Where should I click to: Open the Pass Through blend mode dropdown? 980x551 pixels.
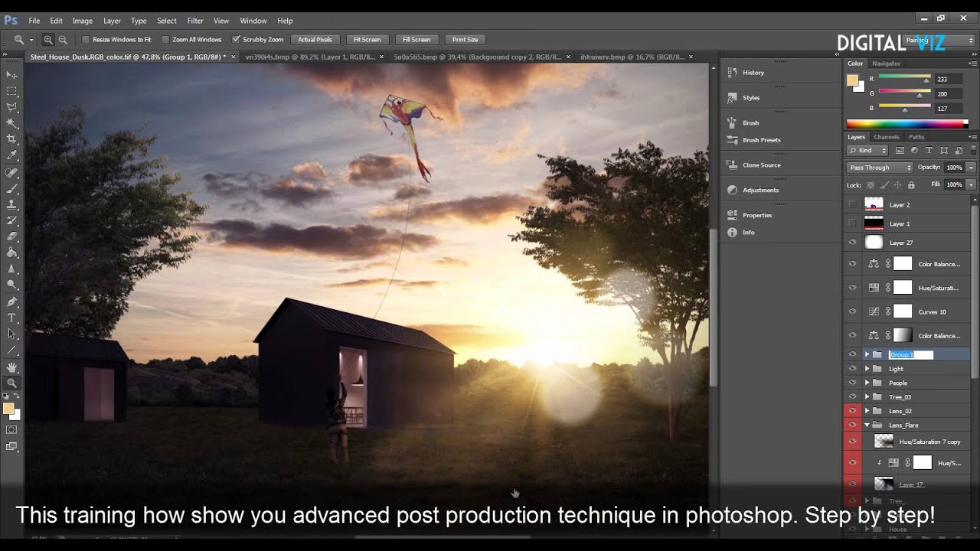click(x=880, y=168)
